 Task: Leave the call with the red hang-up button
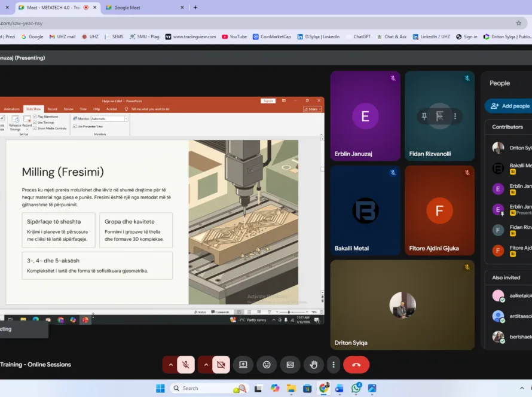pyautogui.click(x=356, y=364)
